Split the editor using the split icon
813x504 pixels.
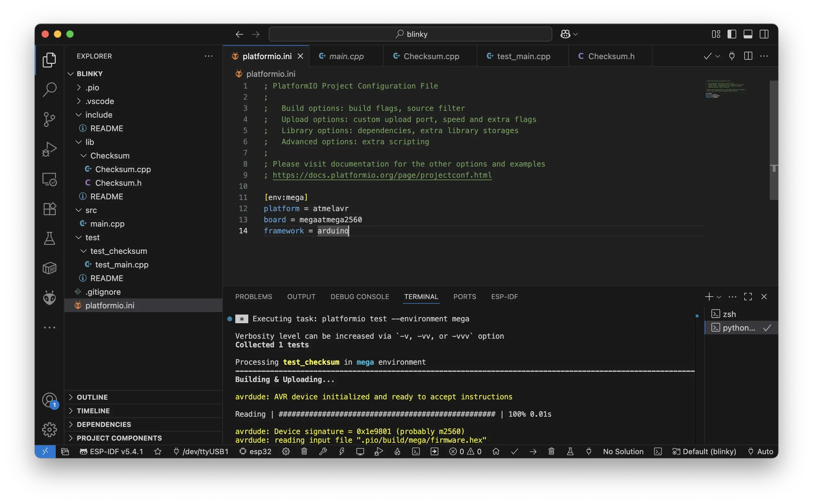748,56
